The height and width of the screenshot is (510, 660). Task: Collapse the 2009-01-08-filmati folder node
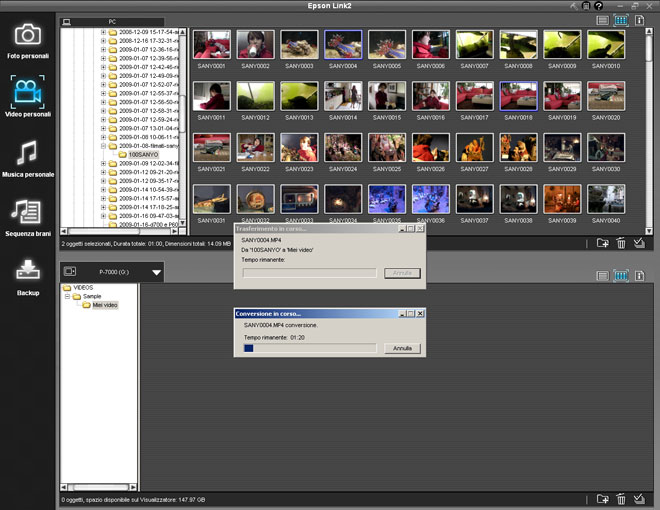pos(103,146)
